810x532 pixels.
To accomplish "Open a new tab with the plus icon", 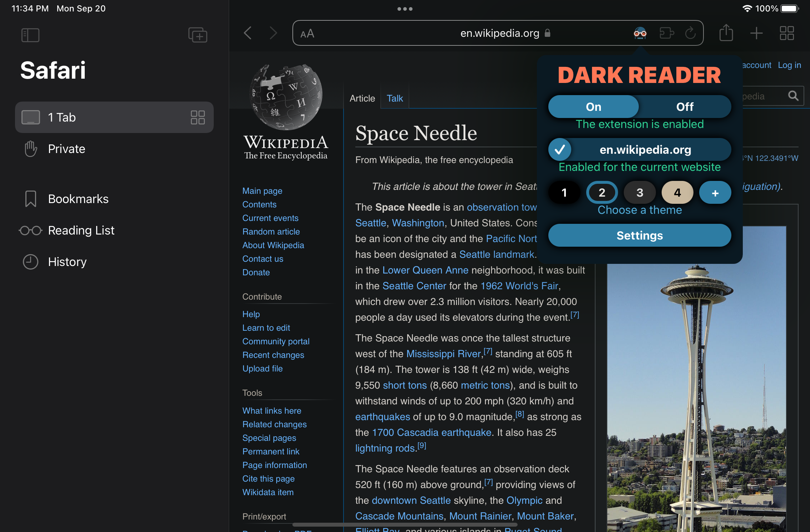I will 757,33.
